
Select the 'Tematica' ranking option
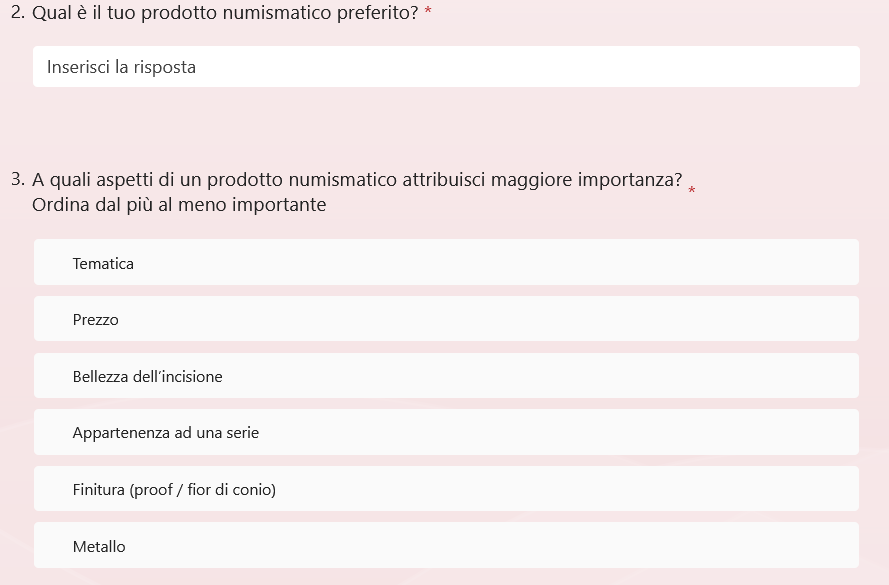click(x=446, y=263)
